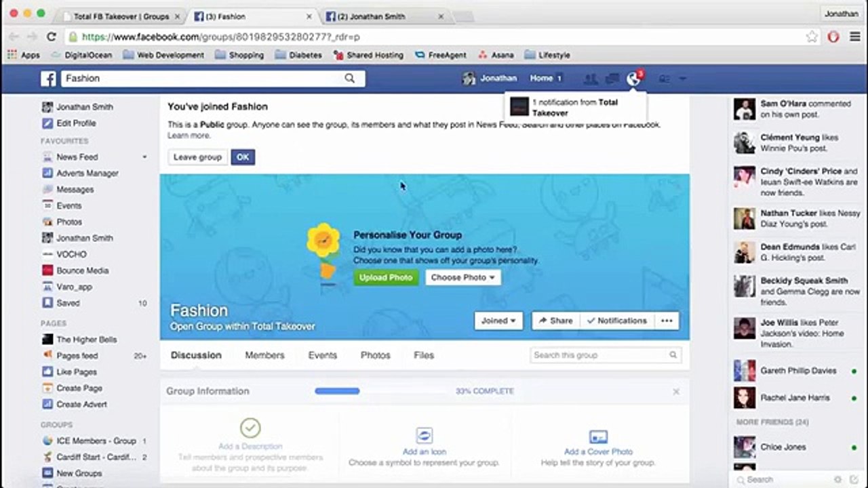Image resolution: width=868 pixels, height=488 pixels.
Task: Click the Leave group button
Action: tap(197, 157)
